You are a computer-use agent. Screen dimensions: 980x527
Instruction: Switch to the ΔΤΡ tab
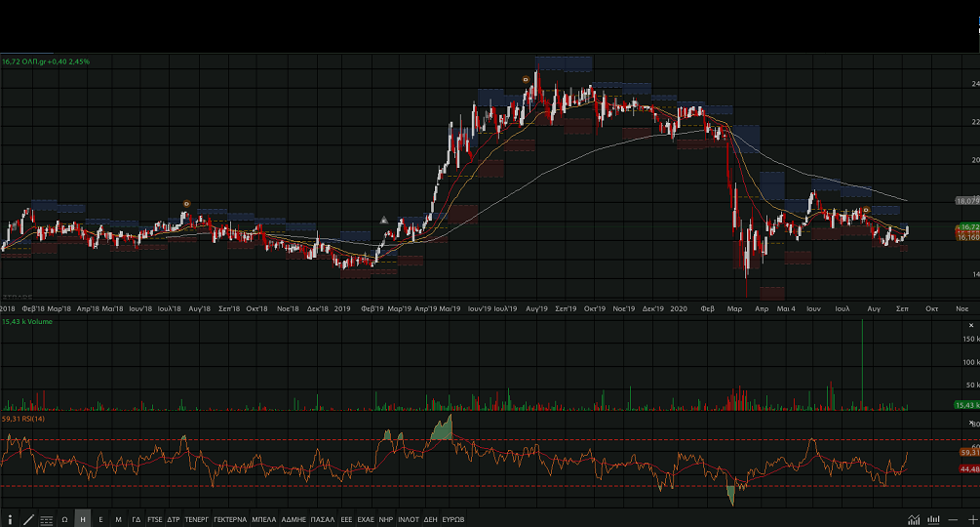174,519
